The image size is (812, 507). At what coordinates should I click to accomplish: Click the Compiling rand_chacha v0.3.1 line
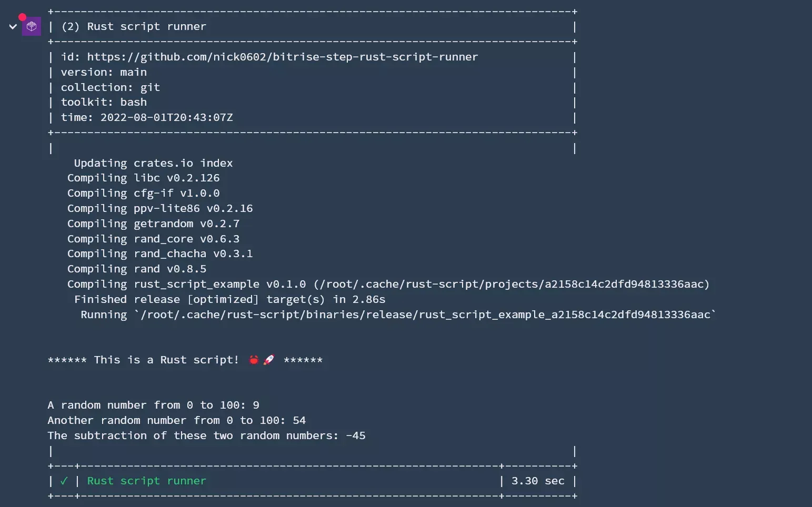coord(160,253)
